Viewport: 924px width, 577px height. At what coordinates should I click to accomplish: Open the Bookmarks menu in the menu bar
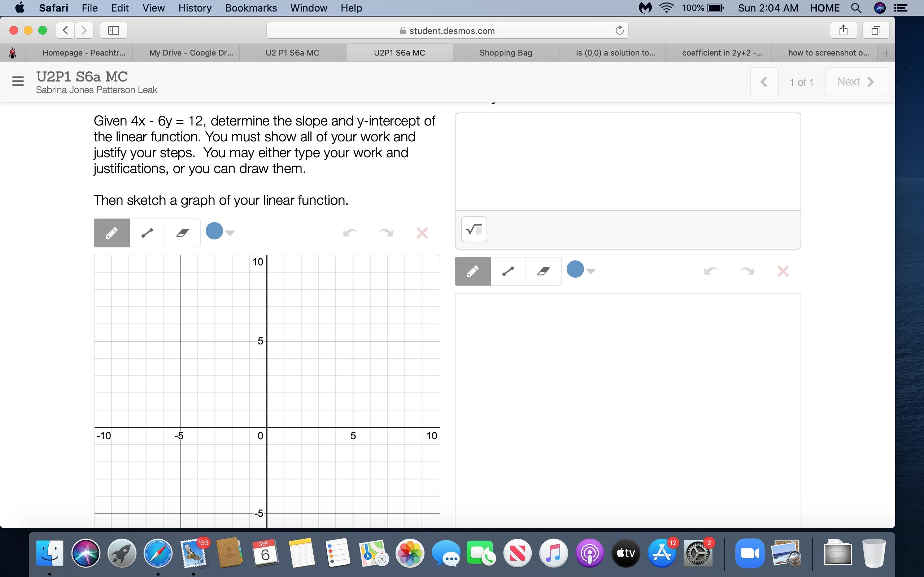(x=250, y=8)
